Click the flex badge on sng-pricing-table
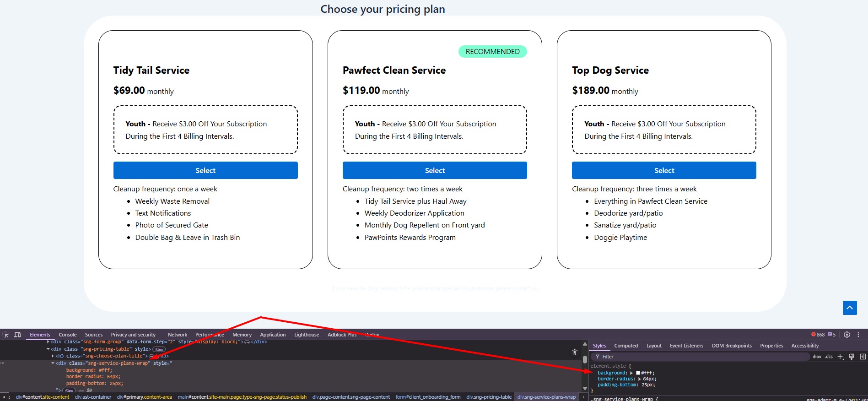The width and height of the screenshot is (868, 401). click(159, 349)
